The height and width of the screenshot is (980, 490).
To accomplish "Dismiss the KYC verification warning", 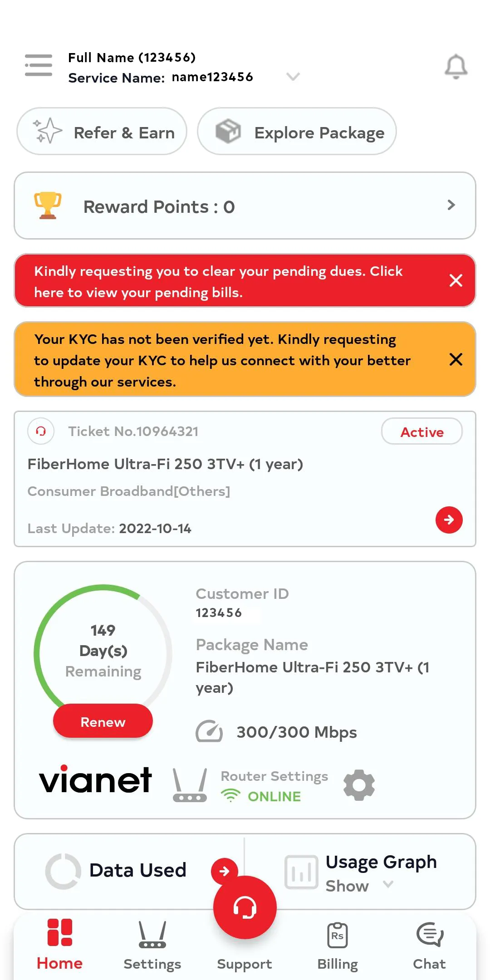I will click(x=456, y=359).
